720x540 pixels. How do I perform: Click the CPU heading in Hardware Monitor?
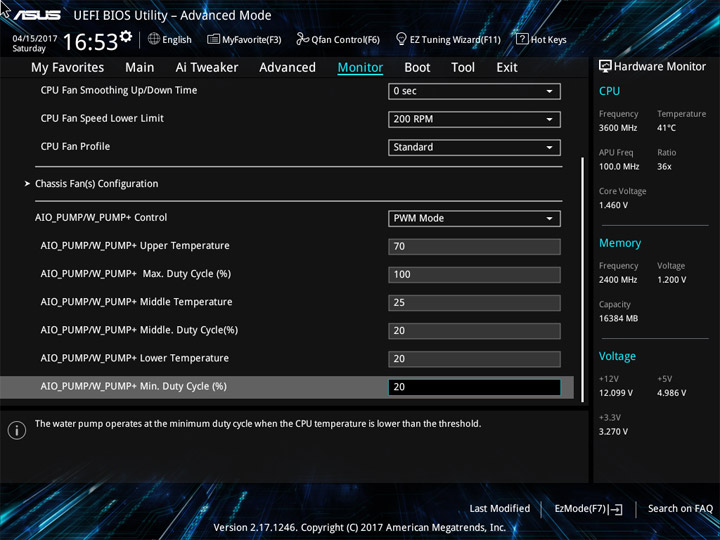tap(609, 91)
